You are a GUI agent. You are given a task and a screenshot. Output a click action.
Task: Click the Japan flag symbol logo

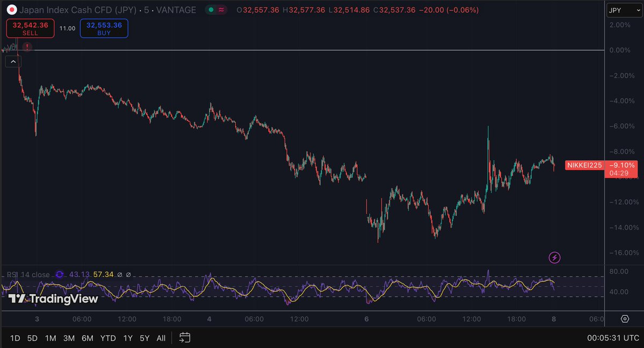click(x=10, y=10)
